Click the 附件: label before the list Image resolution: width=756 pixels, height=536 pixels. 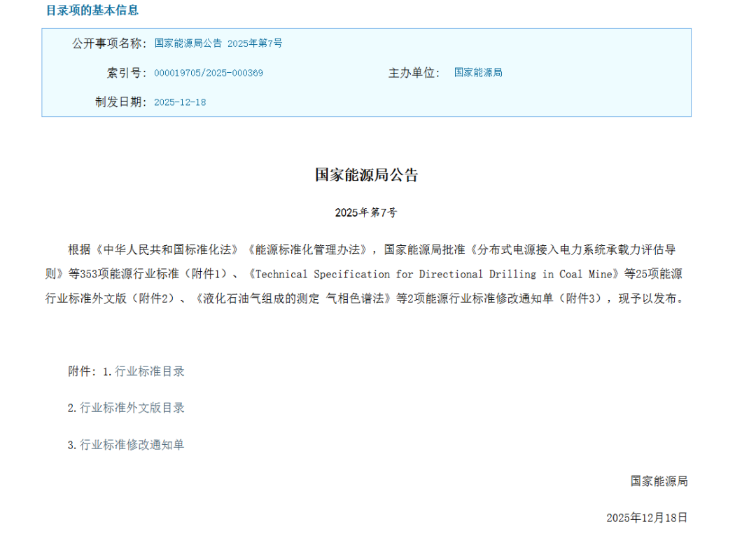83,371
